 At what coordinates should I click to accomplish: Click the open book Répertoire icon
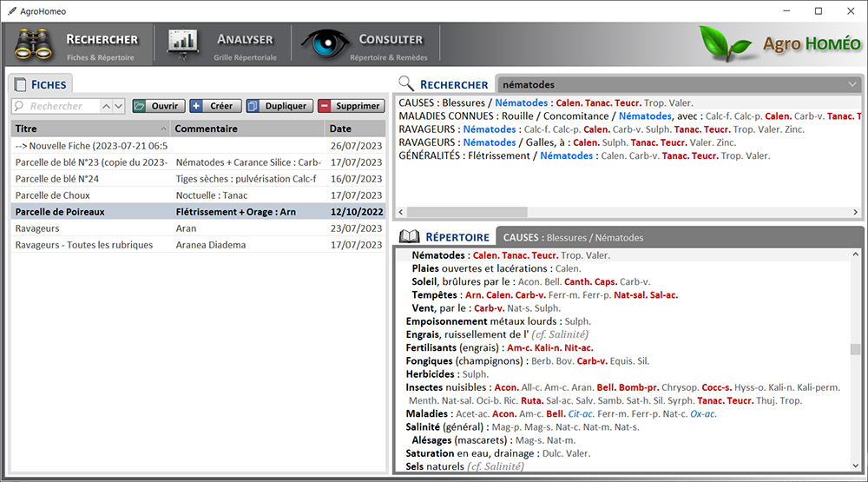410,236
